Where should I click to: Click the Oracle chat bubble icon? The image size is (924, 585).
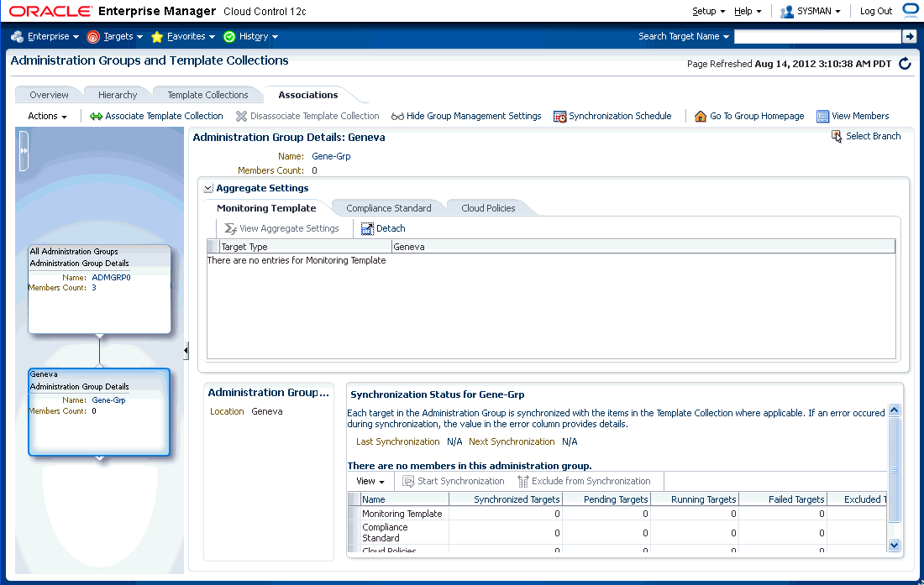[x=911, y=11]
